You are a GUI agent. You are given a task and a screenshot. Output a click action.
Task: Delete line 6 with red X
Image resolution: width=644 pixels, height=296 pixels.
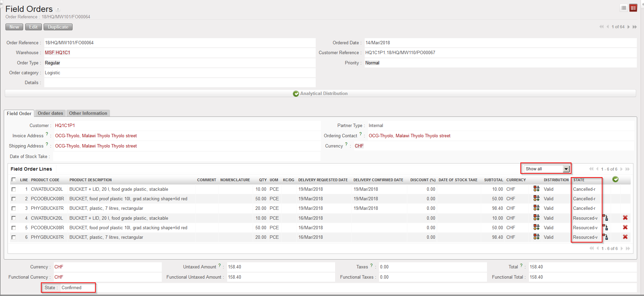click(625, 237)
